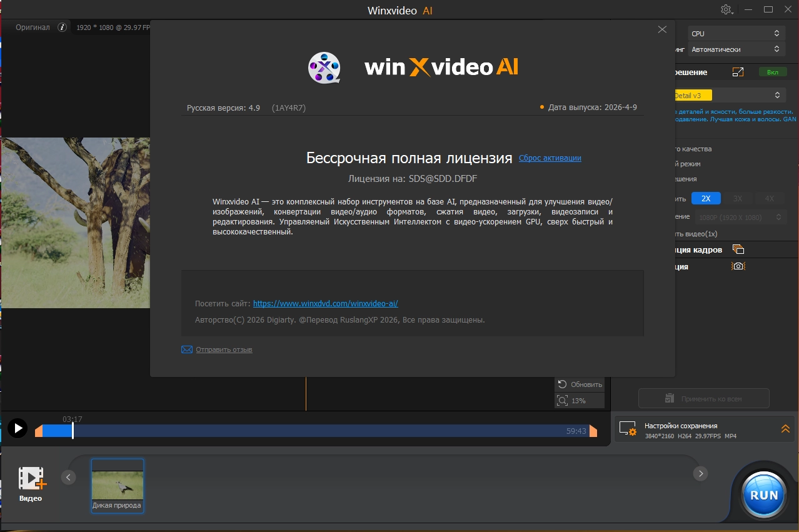Click the Русская версия: 4.9 text
The height and width of the screenshot is (532, 799).
pyautogui.click(x=223, y=108)
